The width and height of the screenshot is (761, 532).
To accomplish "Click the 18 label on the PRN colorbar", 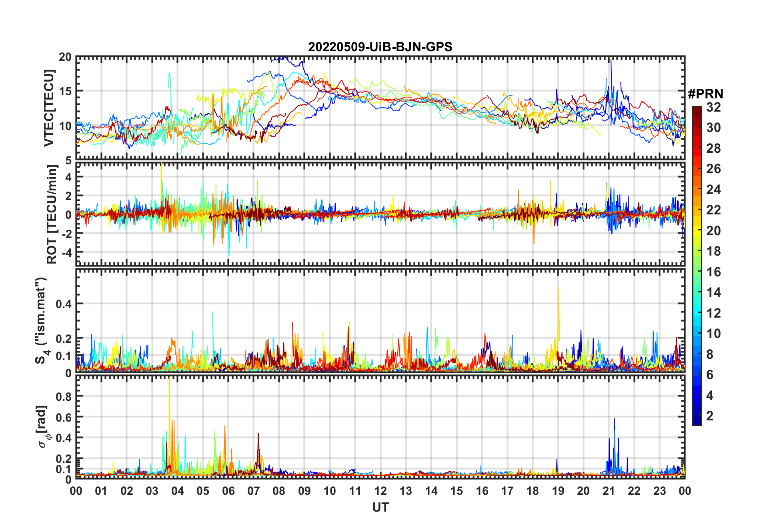I will pos(713,251).
